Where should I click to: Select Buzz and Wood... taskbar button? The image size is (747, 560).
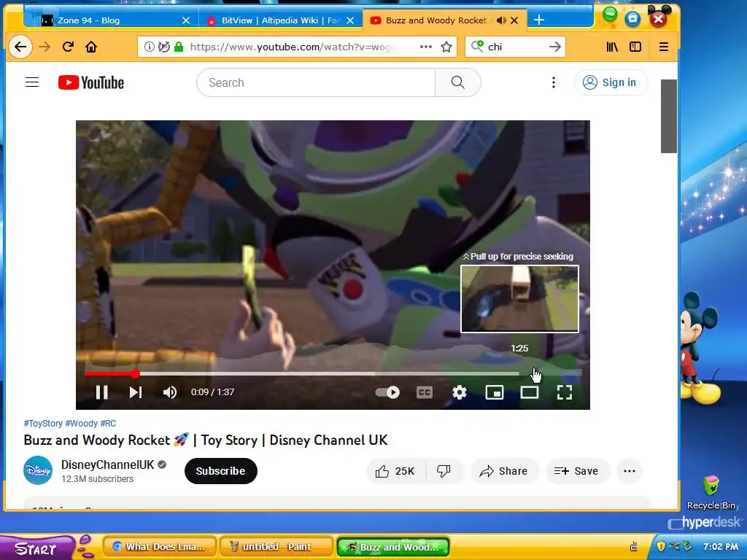click(x=393, y=547)
